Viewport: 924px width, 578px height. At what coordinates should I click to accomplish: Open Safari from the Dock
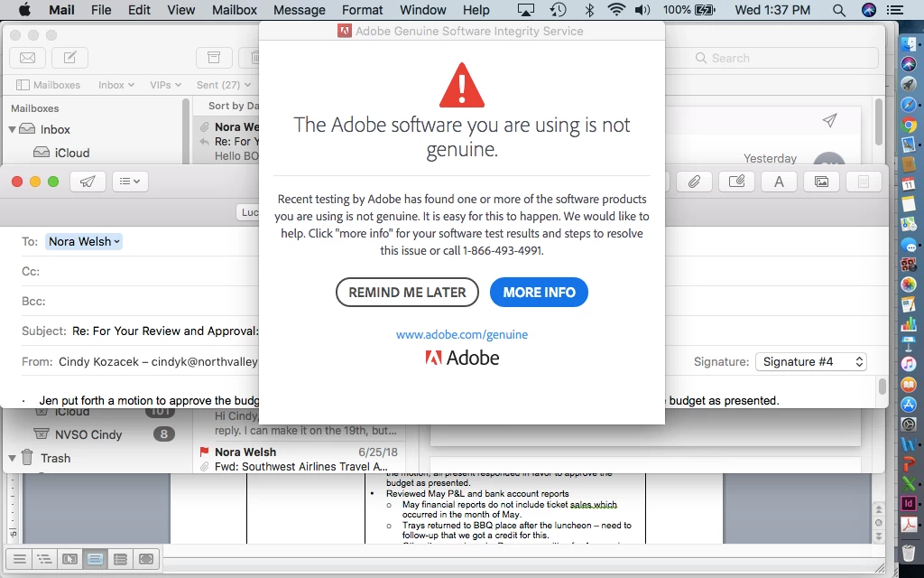click(909, 105)
